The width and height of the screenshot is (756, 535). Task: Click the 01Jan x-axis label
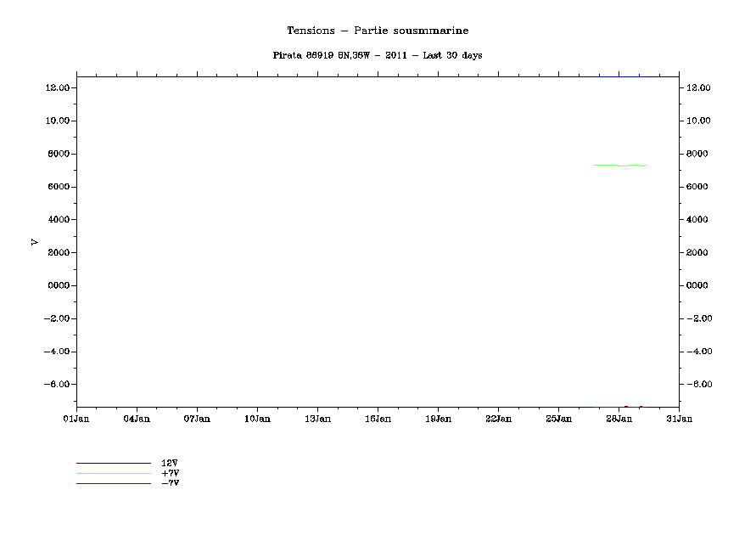click(76, 419)
